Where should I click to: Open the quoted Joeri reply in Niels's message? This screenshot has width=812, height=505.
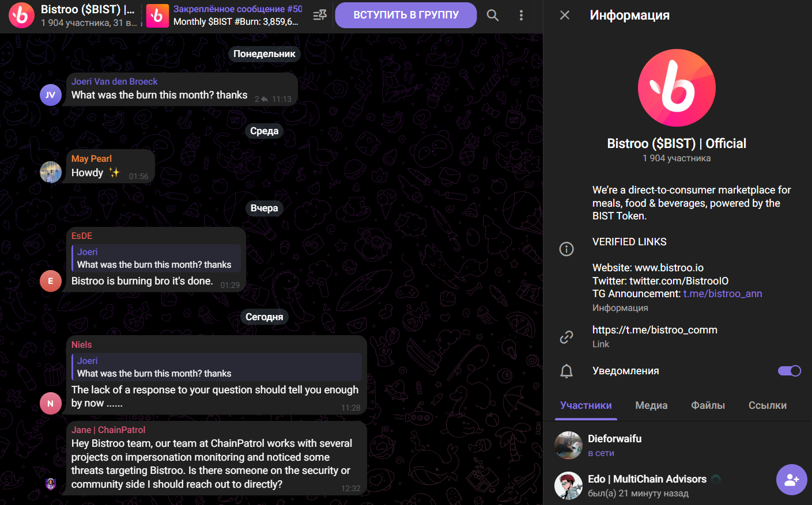tap(217, 367)
